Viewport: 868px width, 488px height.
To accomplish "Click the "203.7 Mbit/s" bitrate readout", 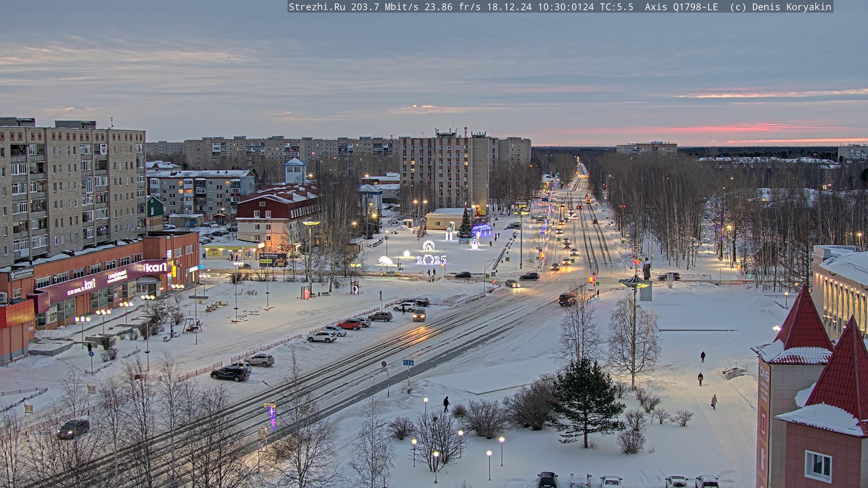I will click(384, 7).
